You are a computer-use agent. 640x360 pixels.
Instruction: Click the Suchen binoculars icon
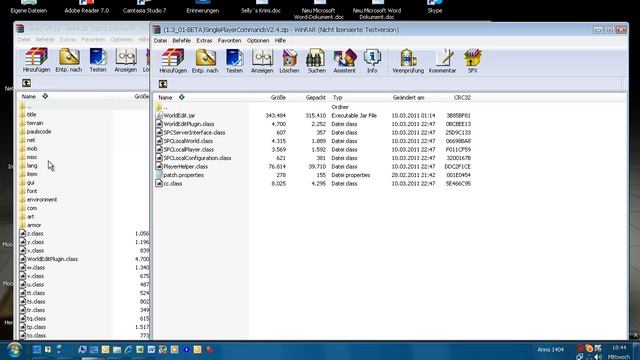317,61
